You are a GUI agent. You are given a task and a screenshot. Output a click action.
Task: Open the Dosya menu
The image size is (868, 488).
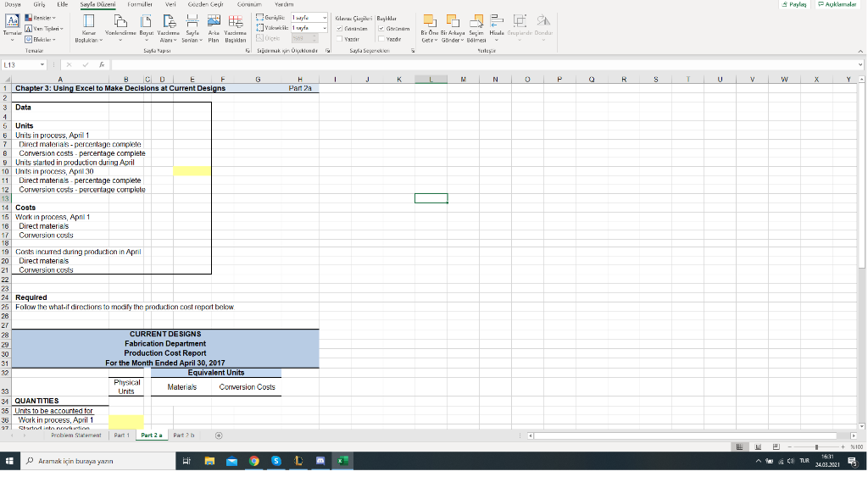click(13, 4)
